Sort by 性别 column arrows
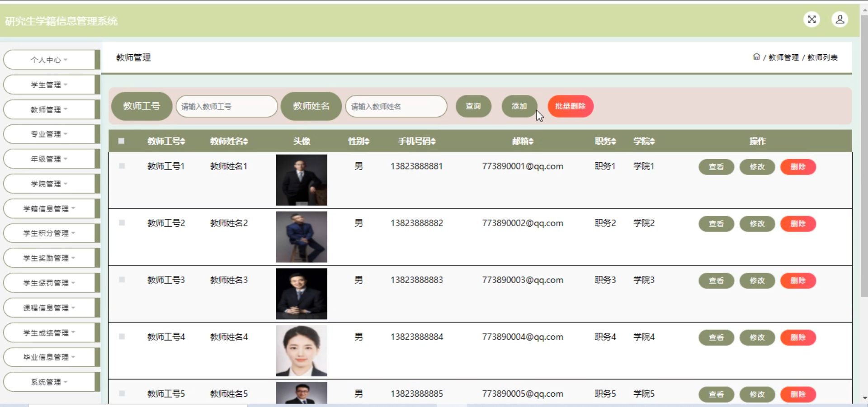The height and width of the screenshot is (407, 868). [367, 142]
